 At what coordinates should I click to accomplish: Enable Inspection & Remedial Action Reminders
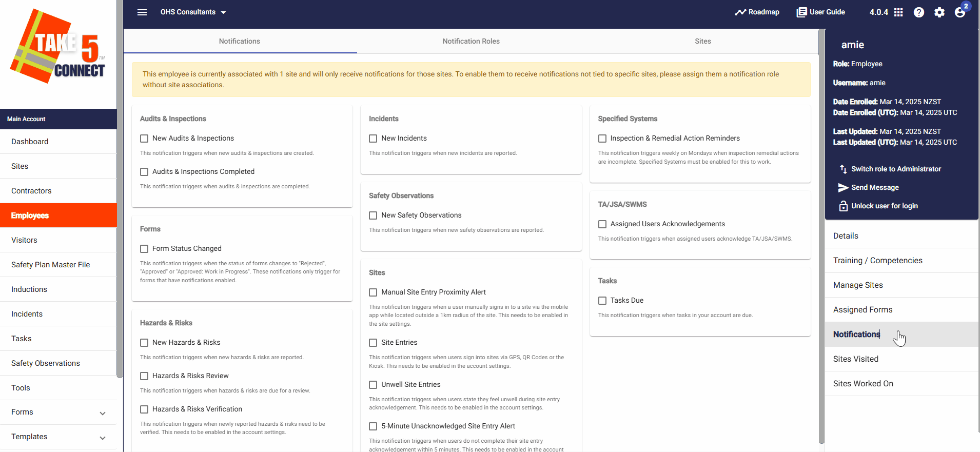point(602,139)
